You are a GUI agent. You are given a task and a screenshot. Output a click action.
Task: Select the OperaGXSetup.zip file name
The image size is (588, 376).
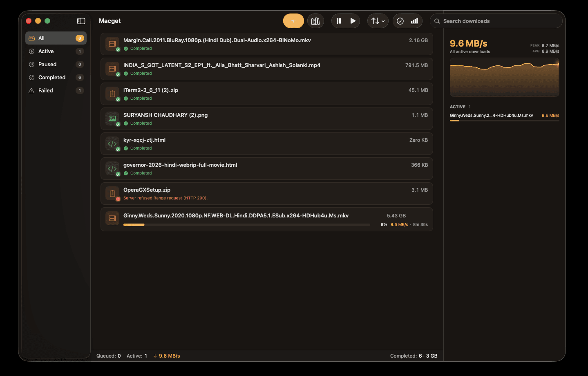[x=147, y=190]
